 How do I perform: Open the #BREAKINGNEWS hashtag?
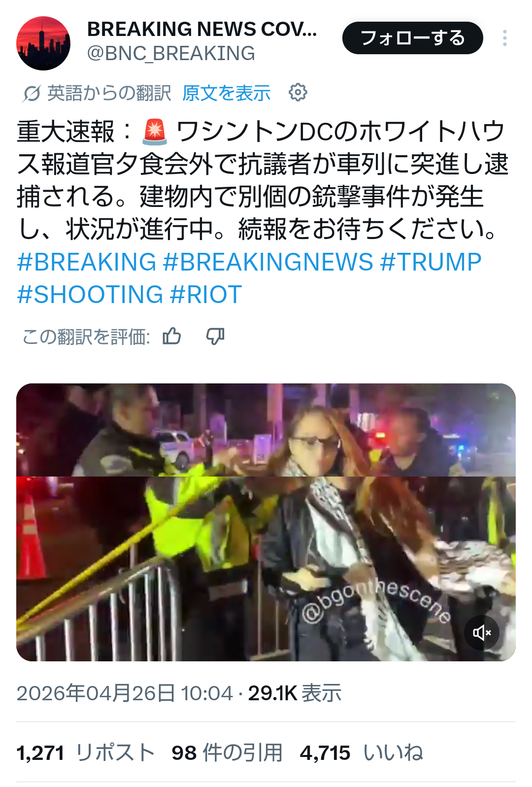(x=268, y=262)
